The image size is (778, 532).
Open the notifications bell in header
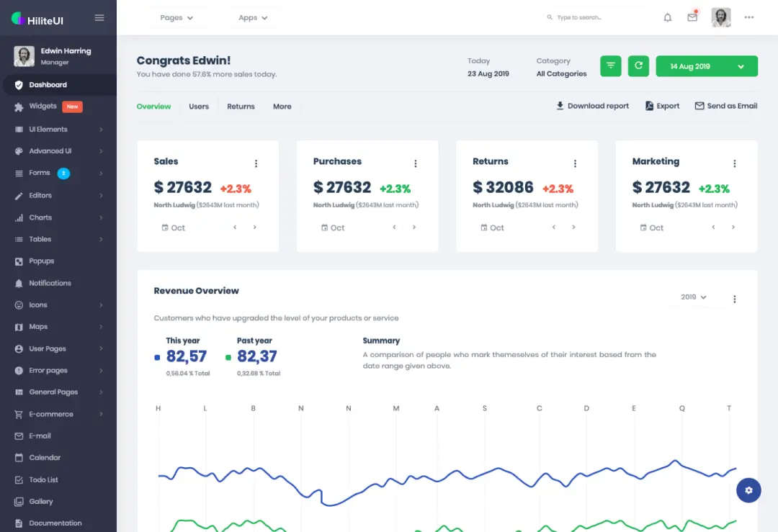pyautogui.click(x=667, y=18)
